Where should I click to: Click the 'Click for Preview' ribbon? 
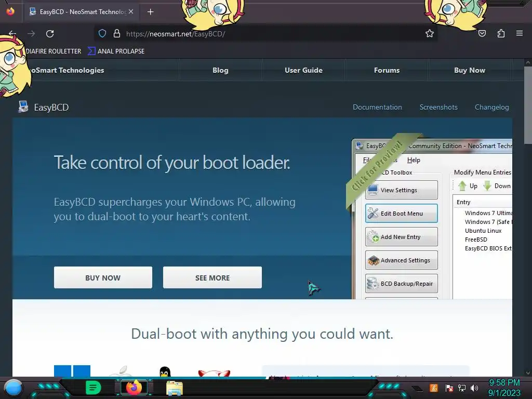point(377,166)
